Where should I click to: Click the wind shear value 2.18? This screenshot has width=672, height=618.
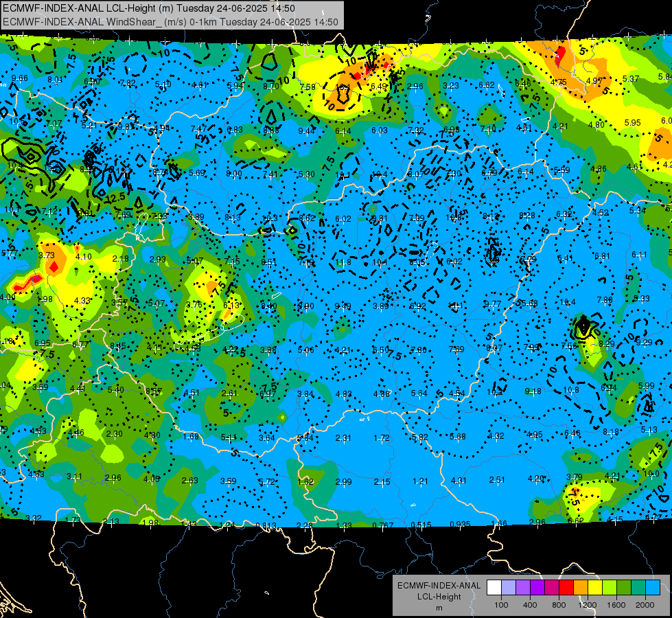120,259
